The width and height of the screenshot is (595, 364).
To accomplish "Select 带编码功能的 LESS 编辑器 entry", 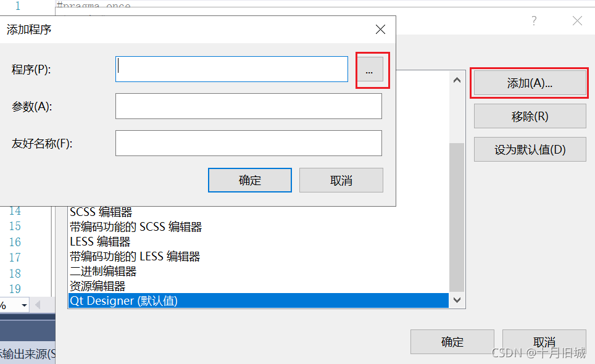I will coord(258,256).
